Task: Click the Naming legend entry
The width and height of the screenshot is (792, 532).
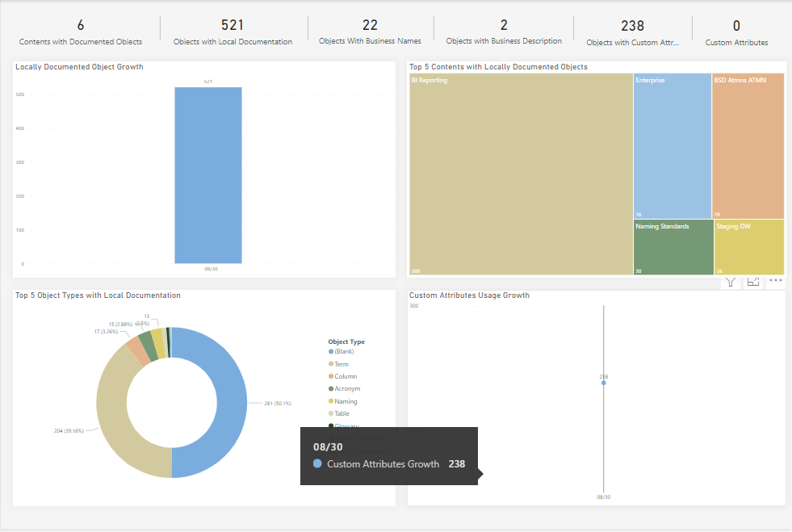Action: [x=345, y=401]
